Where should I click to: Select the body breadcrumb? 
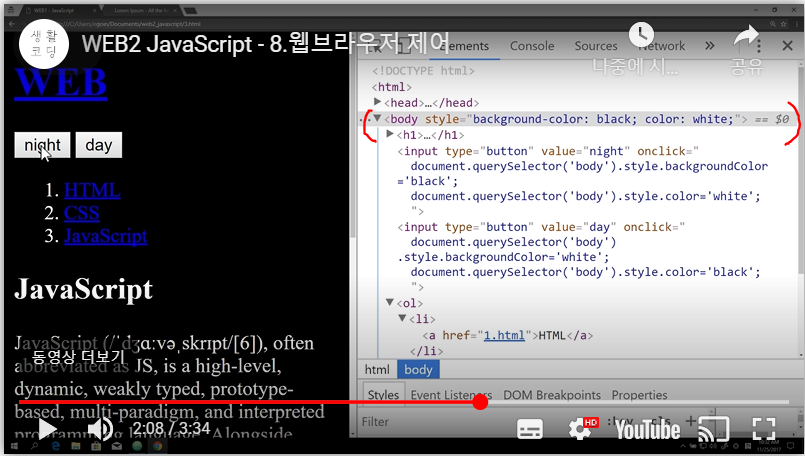418,370
